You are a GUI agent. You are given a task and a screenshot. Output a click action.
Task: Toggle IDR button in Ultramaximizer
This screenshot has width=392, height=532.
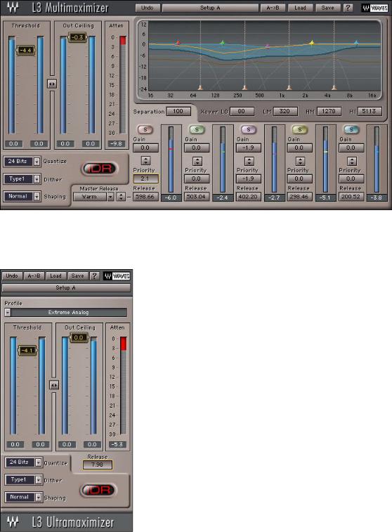point(98,490)
